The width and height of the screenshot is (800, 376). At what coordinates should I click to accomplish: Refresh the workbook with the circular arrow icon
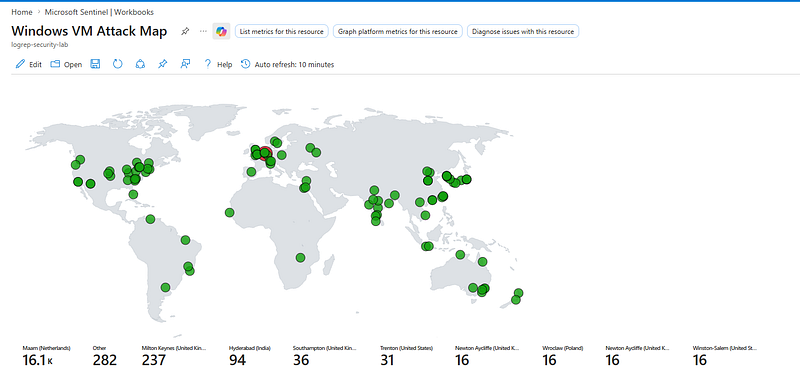pyautogui.click(x=118, y=64)
